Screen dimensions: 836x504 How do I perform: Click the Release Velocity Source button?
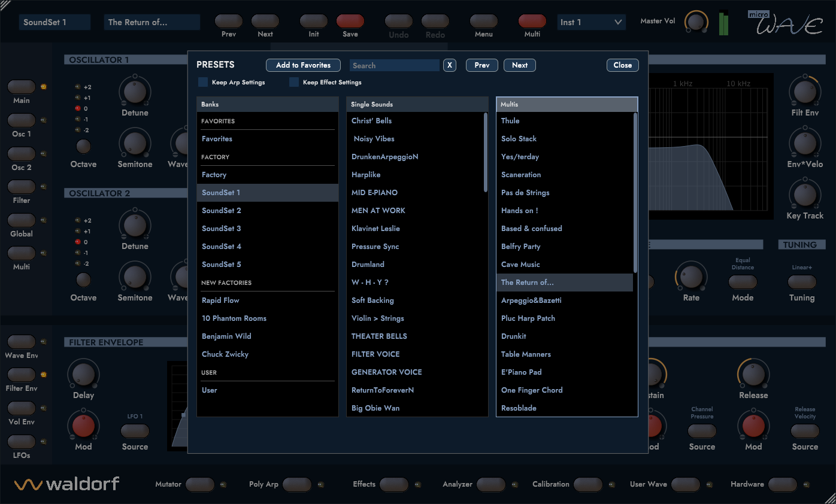point(805,431)
